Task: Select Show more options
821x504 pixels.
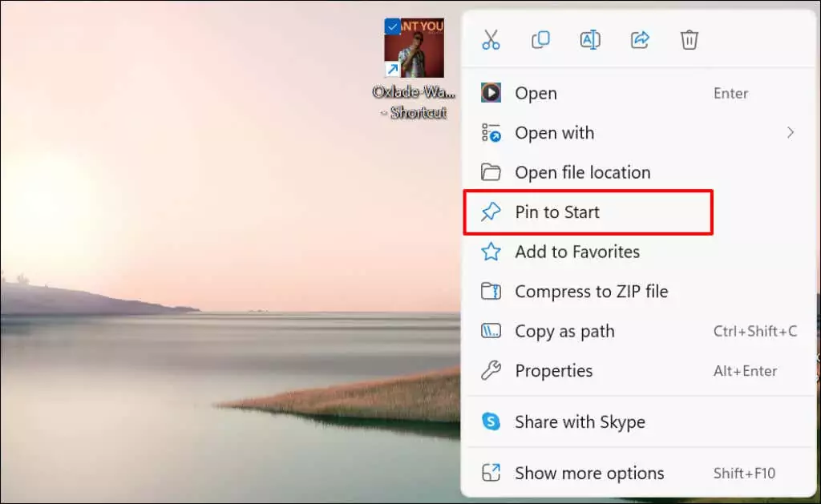Action: click(x=638, y=473)
